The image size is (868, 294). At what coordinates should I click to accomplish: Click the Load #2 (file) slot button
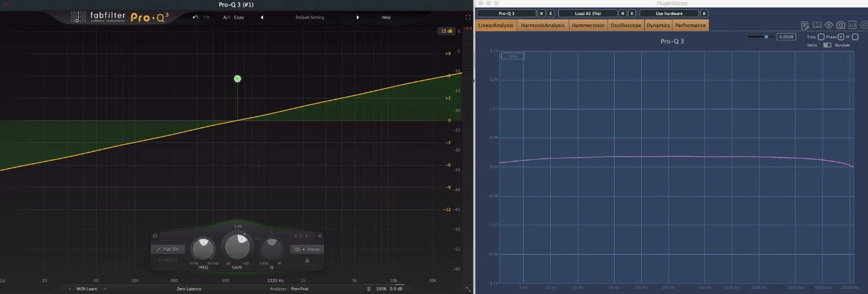point(588,13)
